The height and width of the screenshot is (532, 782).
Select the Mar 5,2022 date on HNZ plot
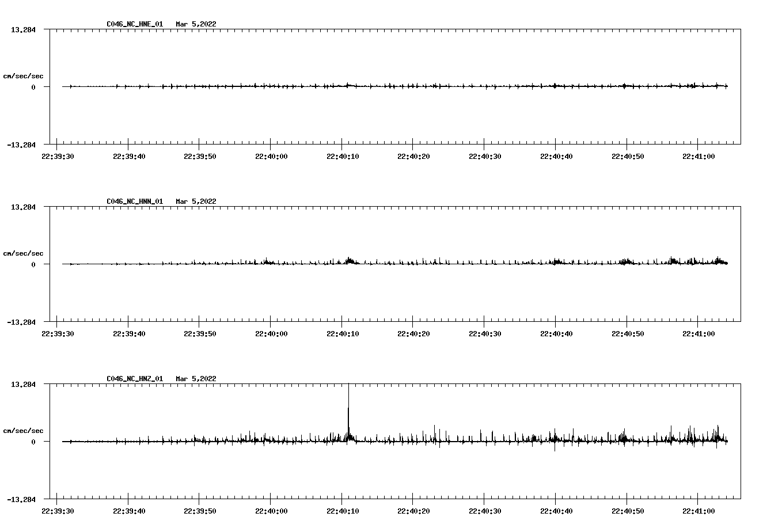[196, 379]
